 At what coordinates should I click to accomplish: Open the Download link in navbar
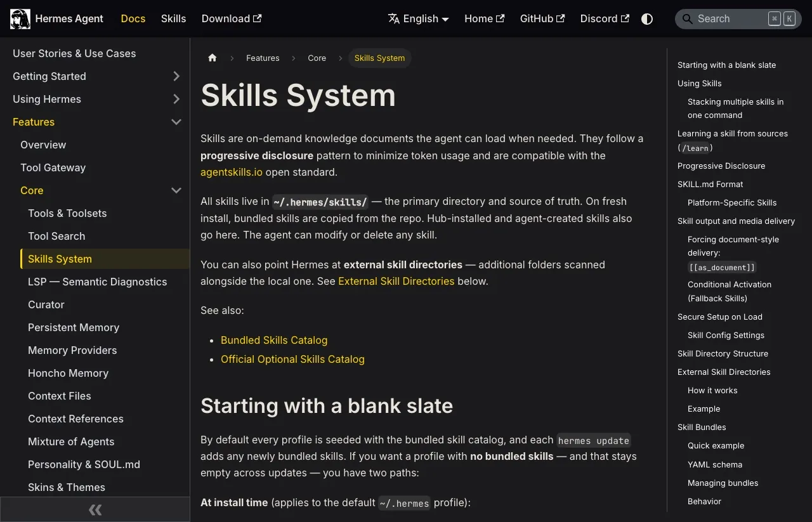click(x=232, y=19)
